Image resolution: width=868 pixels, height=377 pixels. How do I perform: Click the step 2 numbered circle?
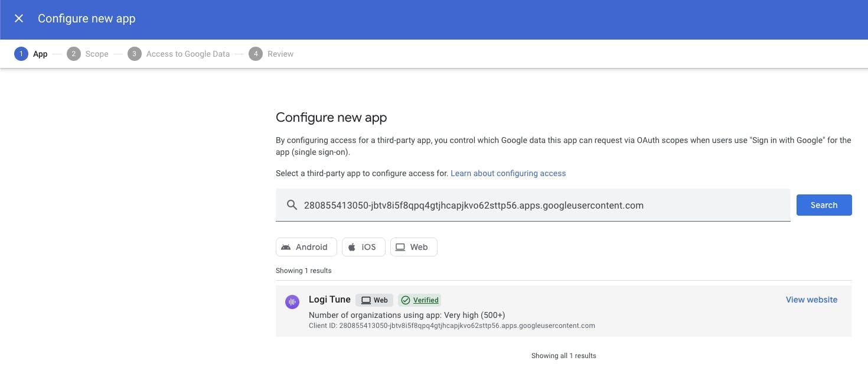coord(74,54)
